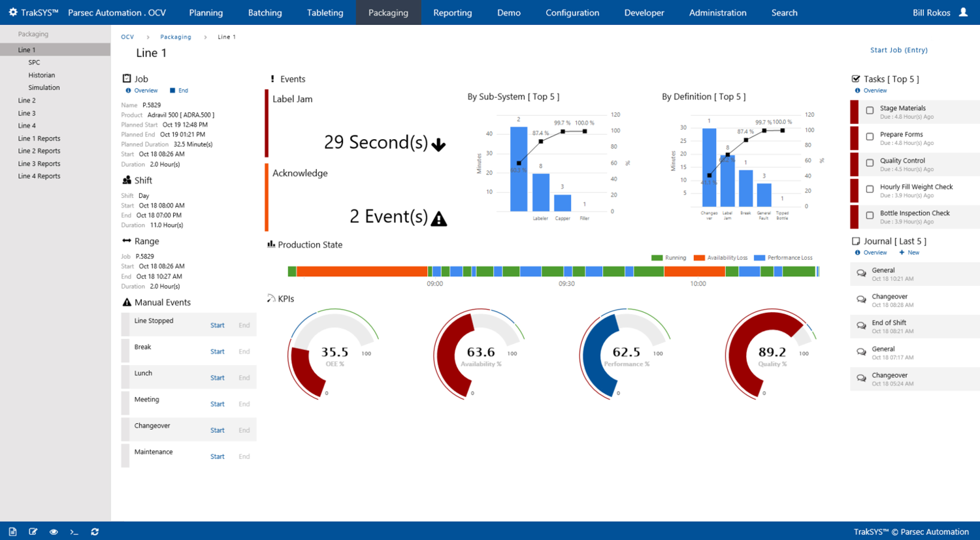Open the SPC item under Line 1
980x540 pixels.
[34, 63]
